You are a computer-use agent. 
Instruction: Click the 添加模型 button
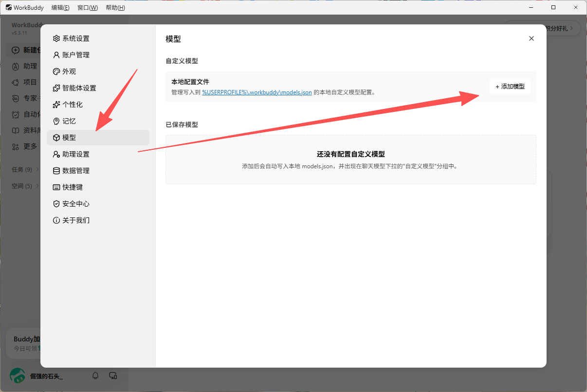click(510, 87)
